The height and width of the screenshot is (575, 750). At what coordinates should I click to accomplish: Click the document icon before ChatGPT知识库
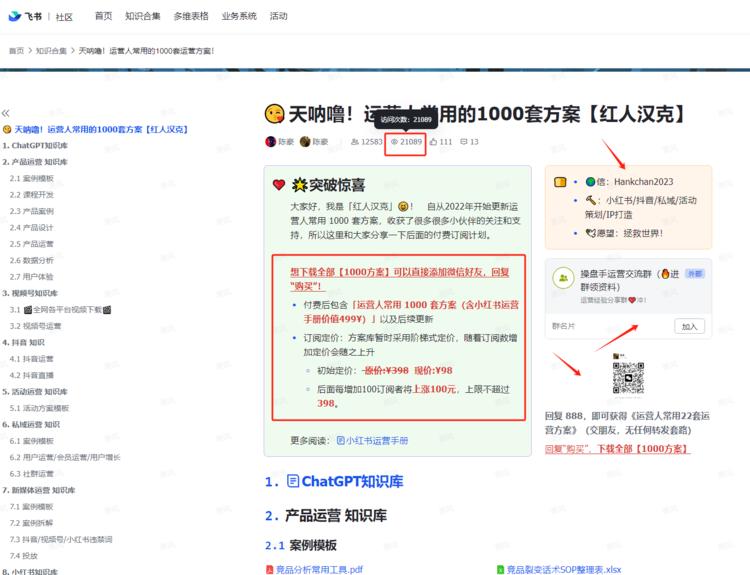point(293,481)
